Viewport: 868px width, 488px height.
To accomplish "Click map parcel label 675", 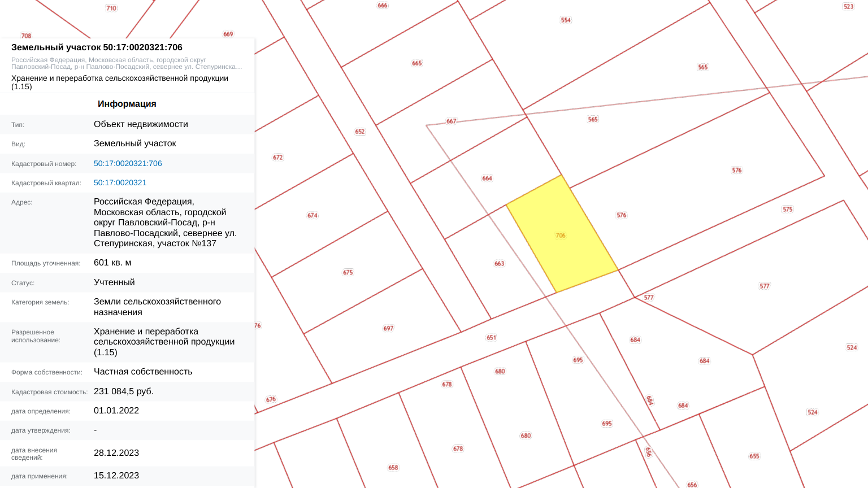I will (x=348, y=273).
